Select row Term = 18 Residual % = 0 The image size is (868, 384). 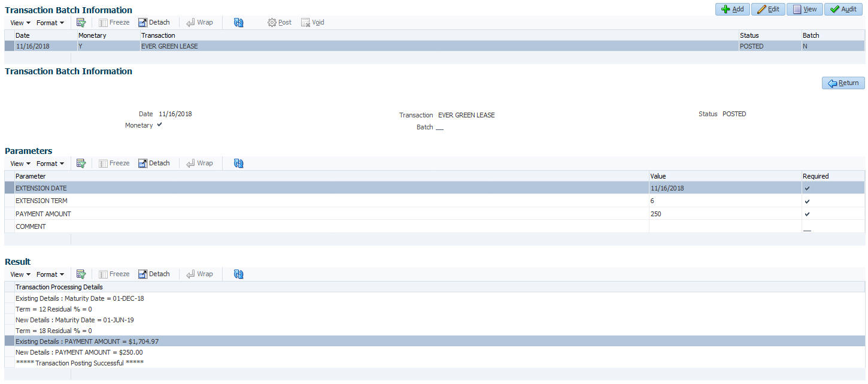[x=435, y=330]
